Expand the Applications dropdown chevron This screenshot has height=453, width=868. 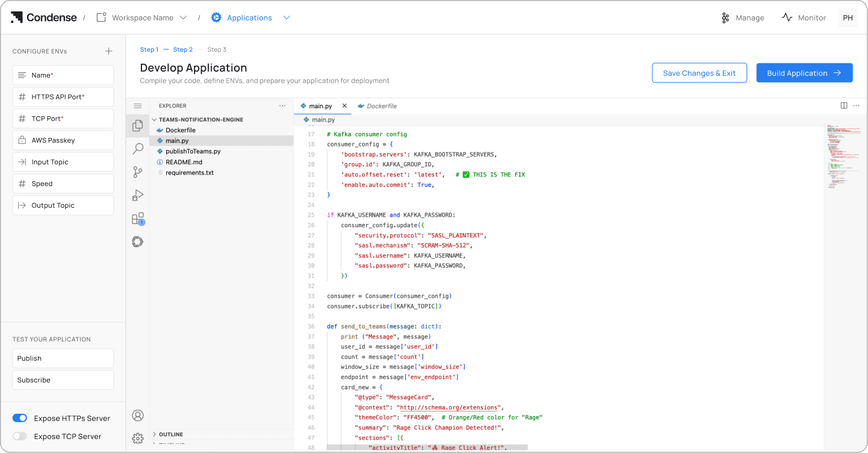click(x=287, y=17)
